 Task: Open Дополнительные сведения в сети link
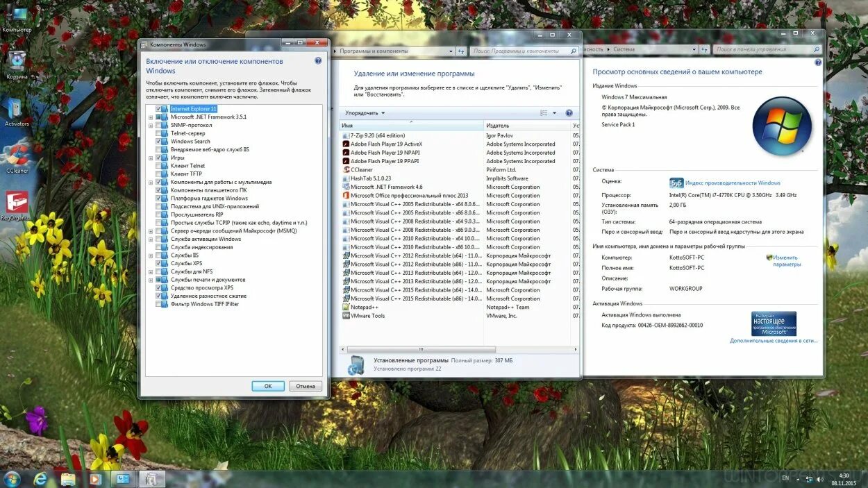pyautogui.click(x=774, y=341)
